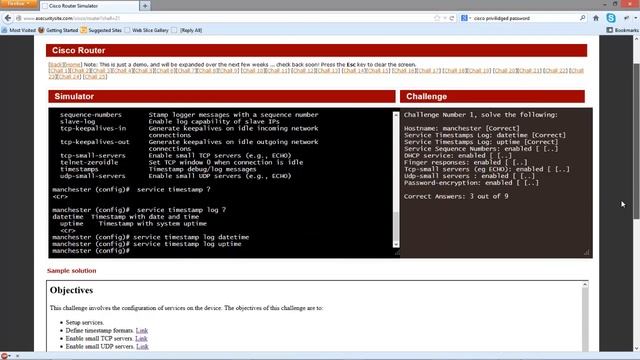Click the search box containing 'cisco'

pyautogui.click(x=524, y=18)
